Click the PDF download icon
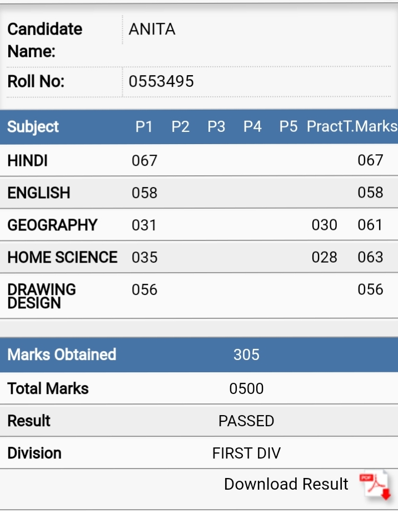 (375, 485)
